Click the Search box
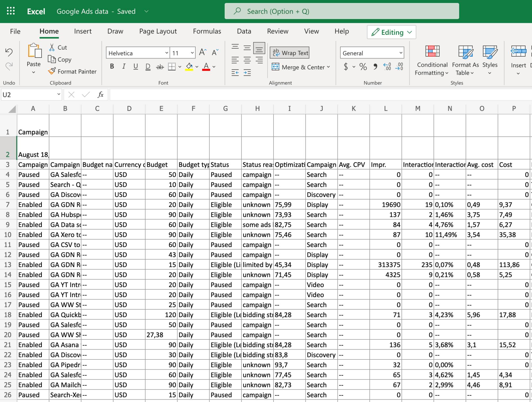 point(342,11)
